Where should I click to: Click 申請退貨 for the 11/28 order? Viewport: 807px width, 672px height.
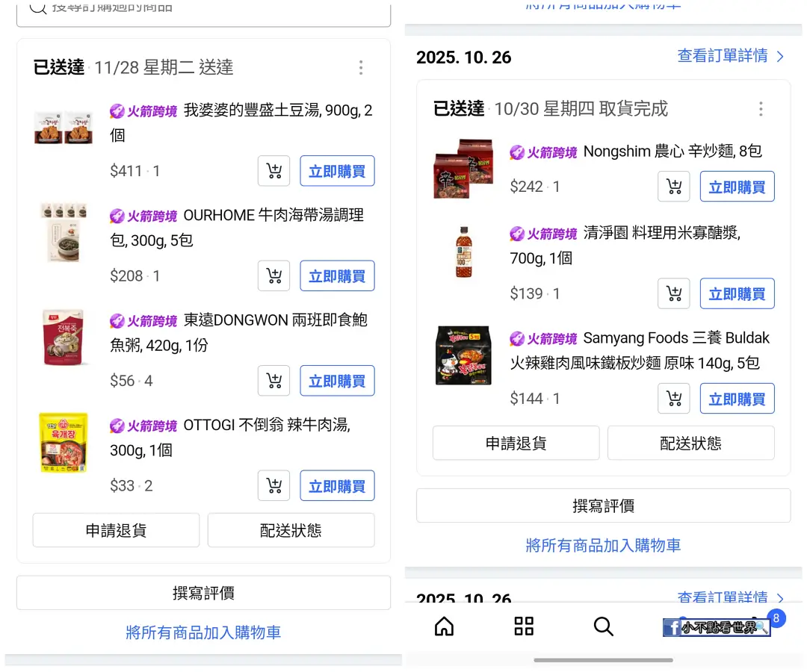(x=117, y=530)
